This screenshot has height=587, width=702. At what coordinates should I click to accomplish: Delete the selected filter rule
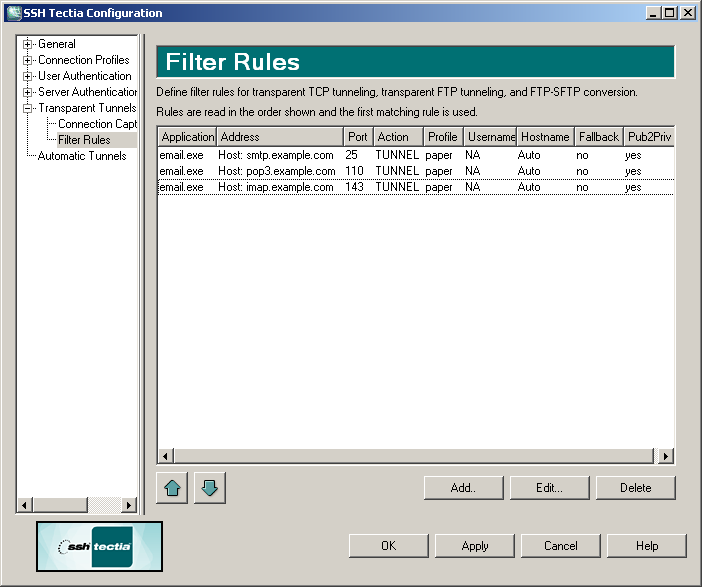[635, 488]
